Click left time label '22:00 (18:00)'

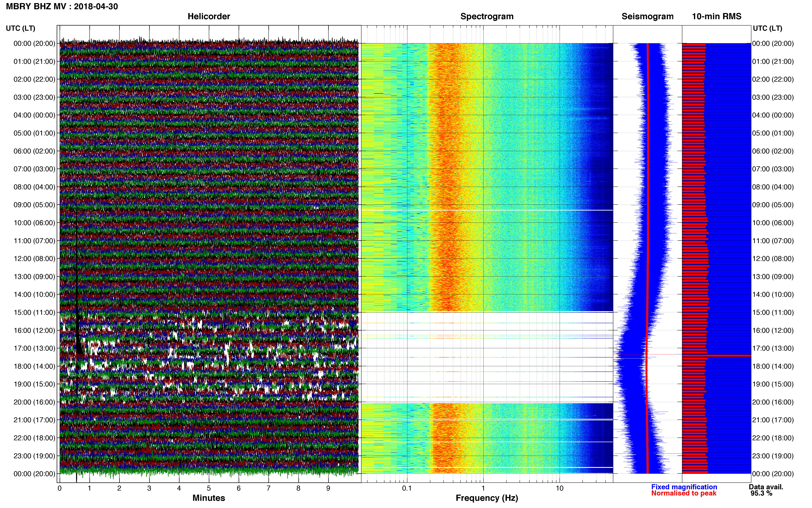point(34,438)
